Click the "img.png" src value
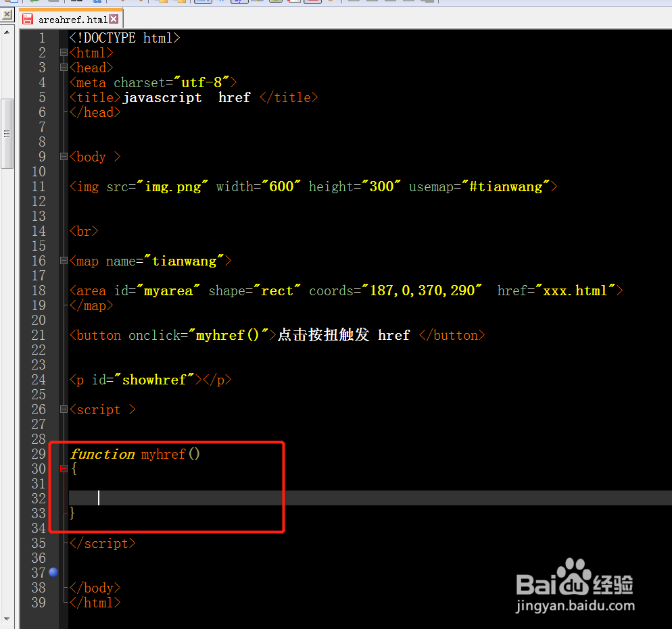The width and height of the screenshot is (672, 629). (x=172, y=186)
